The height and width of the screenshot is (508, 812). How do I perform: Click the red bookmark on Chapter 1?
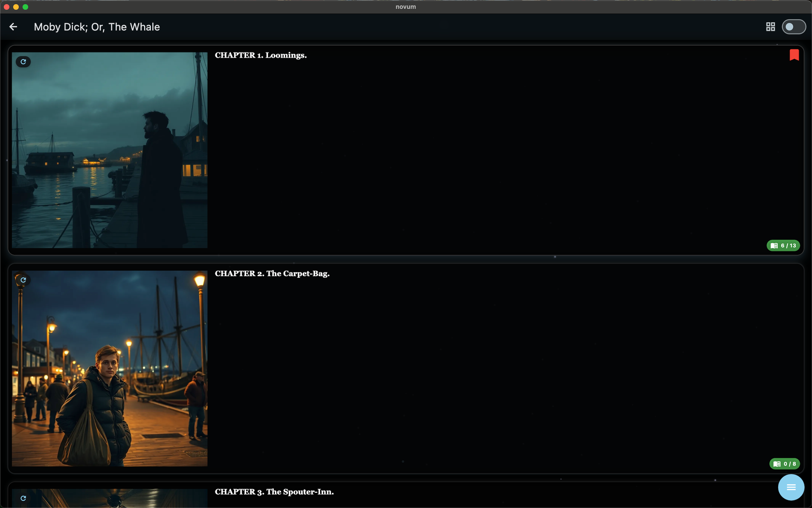[794, 55]
